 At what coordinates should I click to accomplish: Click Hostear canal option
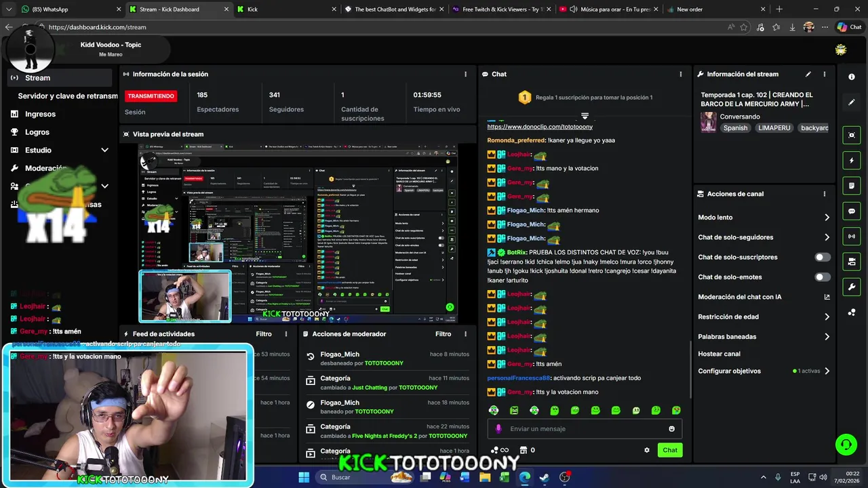point(719,354)
